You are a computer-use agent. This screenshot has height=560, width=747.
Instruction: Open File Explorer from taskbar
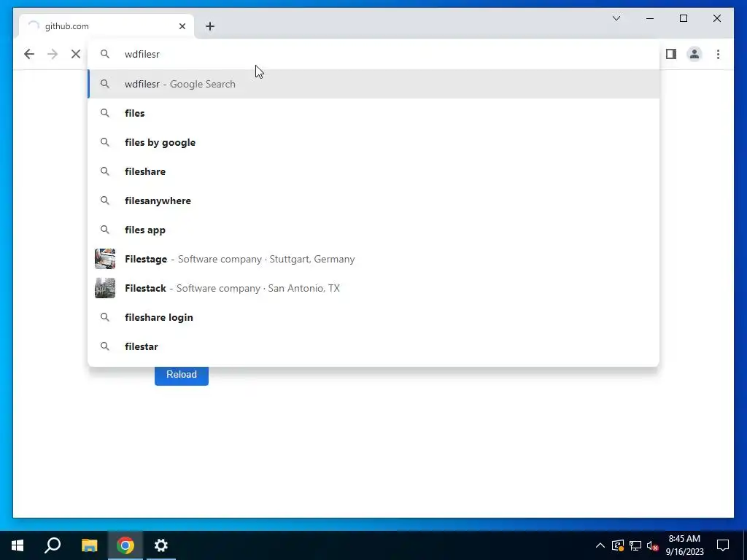[x=89, y=545]
